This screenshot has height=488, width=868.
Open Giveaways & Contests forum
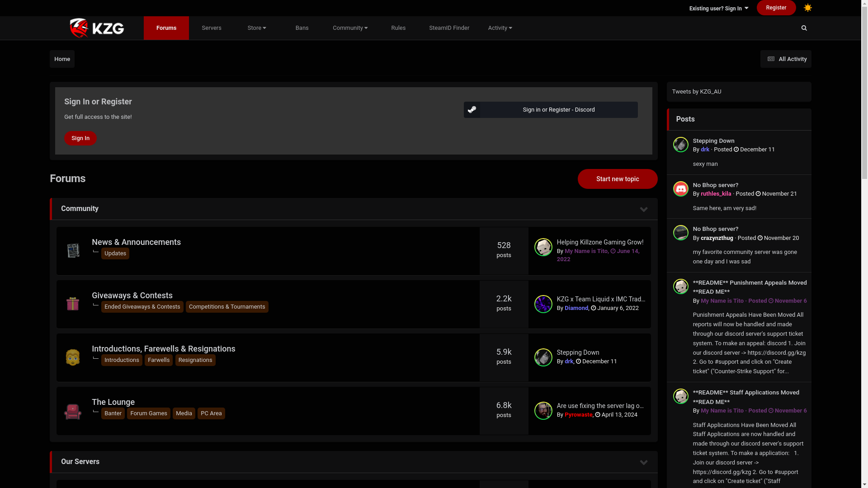132,296
